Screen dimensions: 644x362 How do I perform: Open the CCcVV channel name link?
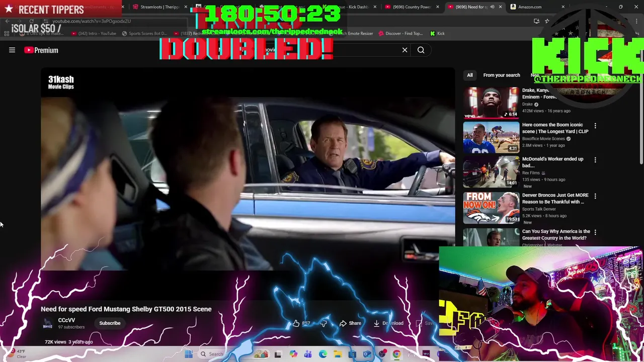(66, 320)
